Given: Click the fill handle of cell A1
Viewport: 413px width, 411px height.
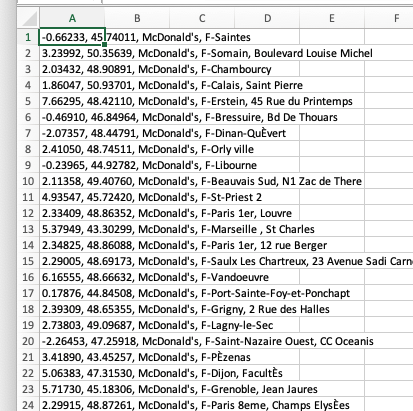Looking at the screenshot, I should pos(105,44).
